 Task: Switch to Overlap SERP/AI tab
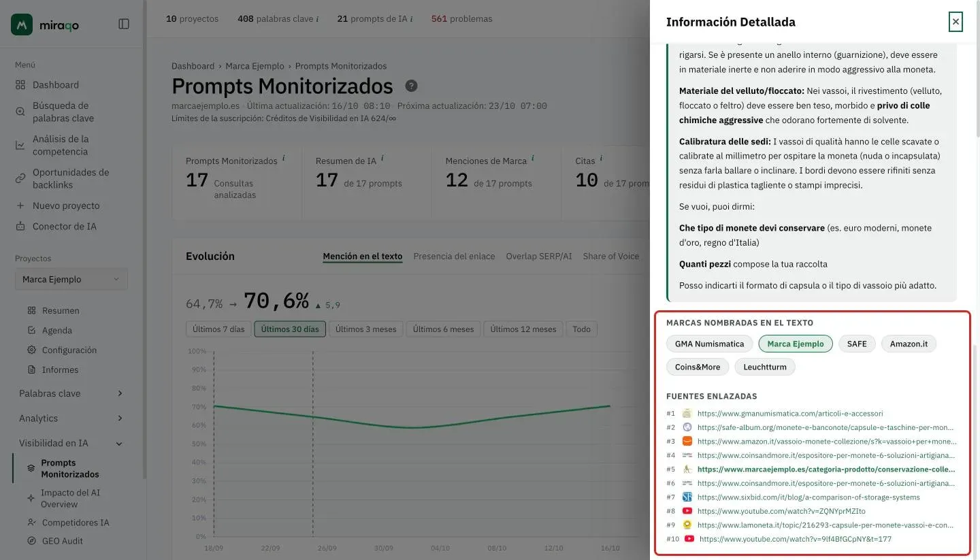539,257
